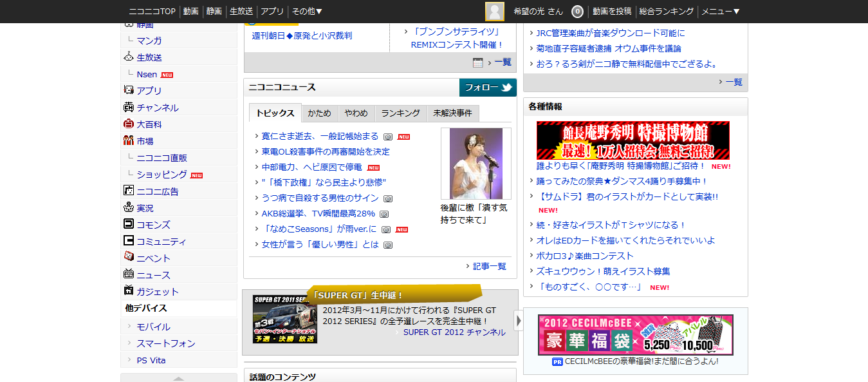
Task: Open 踊ってみたの祭典★ダンマス4踊り手募集中 link
Action: tap(622, 182)
